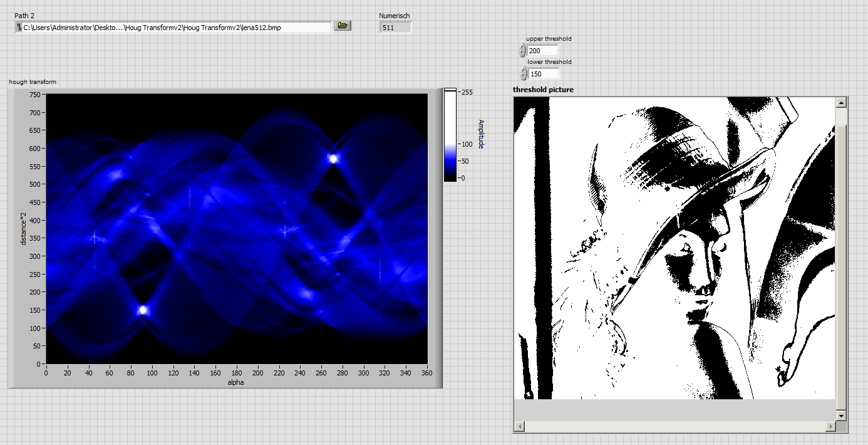Click the 'upper threshold' label
This screenshot has width=868, height=445.
click(549, 39)
